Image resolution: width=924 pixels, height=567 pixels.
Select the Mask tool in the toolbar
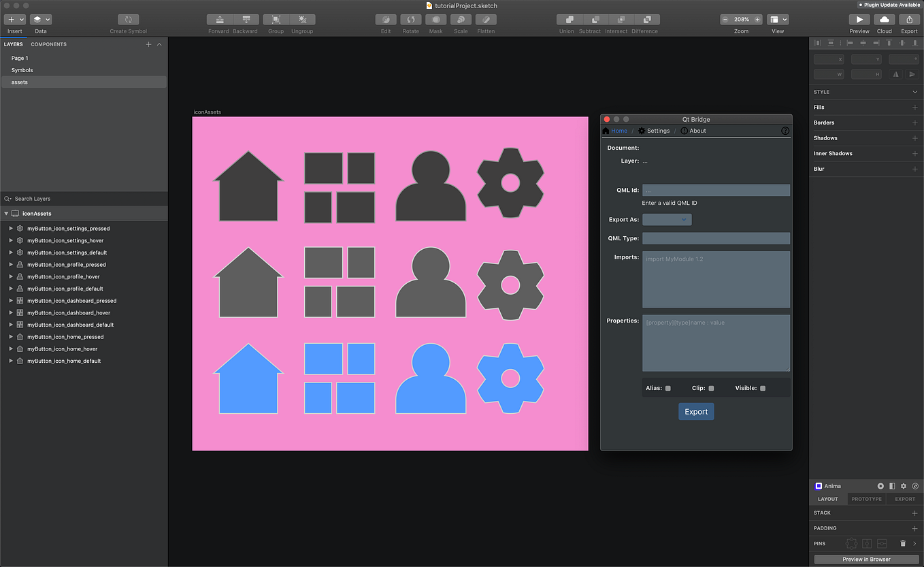(435, 18)
